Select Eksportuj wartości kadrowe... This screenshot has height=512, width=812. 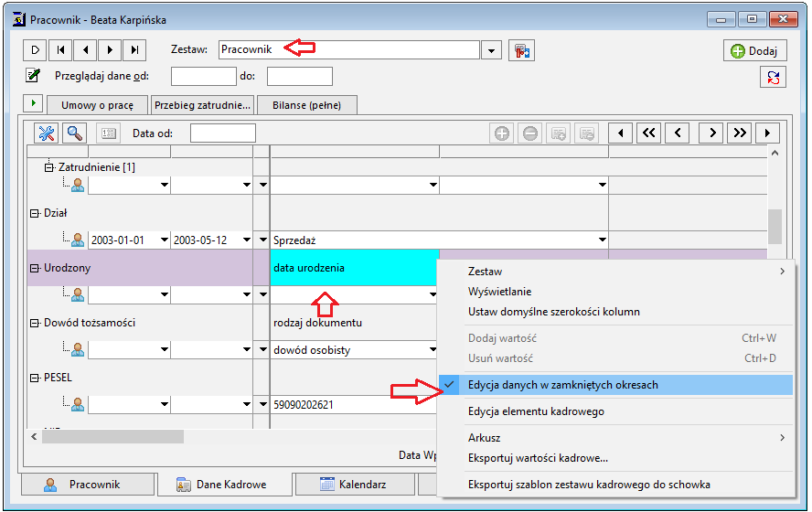coord(615,458)
